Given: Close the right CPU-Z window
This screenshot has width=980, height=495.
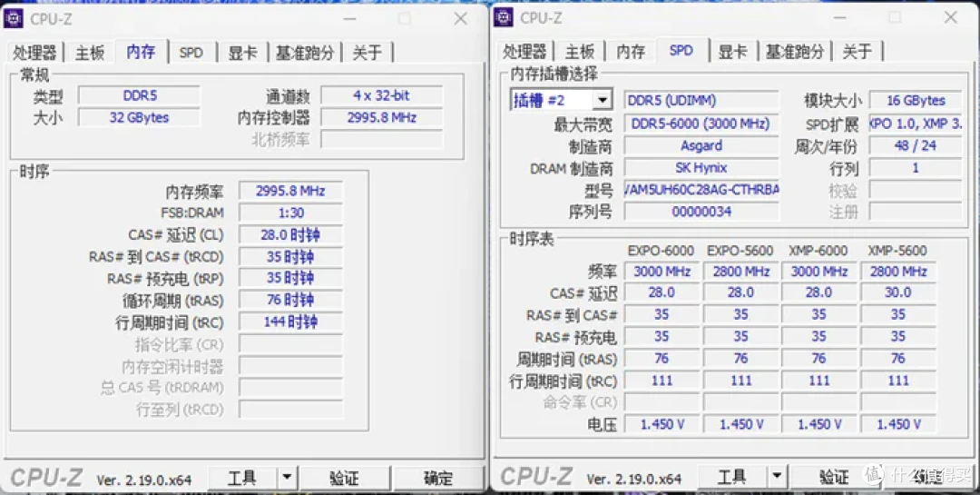Looking at the screenshot, I should tap(951, 17).
